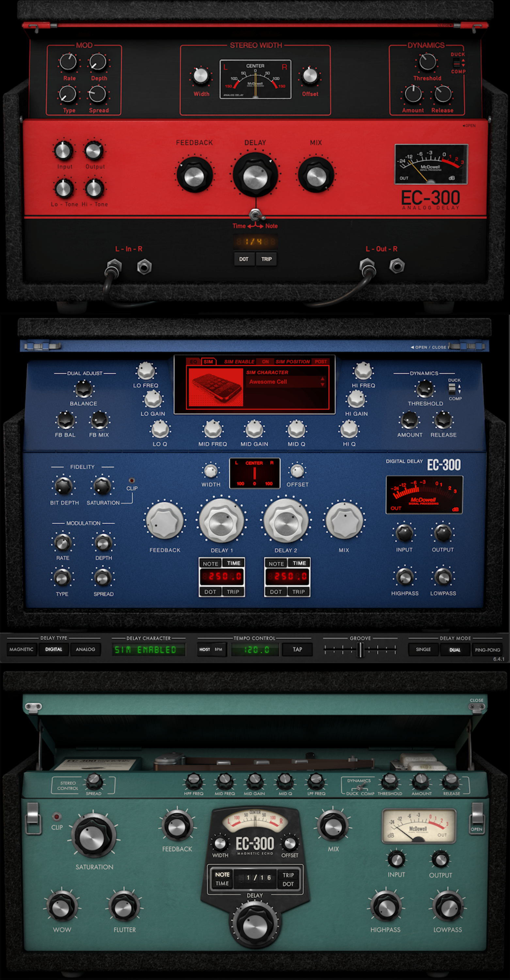Select the PING-PONG delay mode

[487, 650]
